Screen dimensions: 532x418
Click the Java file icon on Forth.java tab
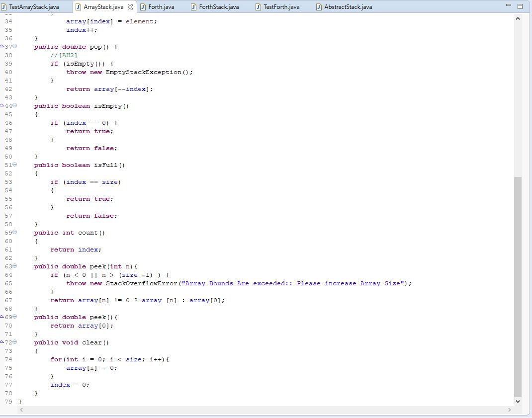pos(143,7)
